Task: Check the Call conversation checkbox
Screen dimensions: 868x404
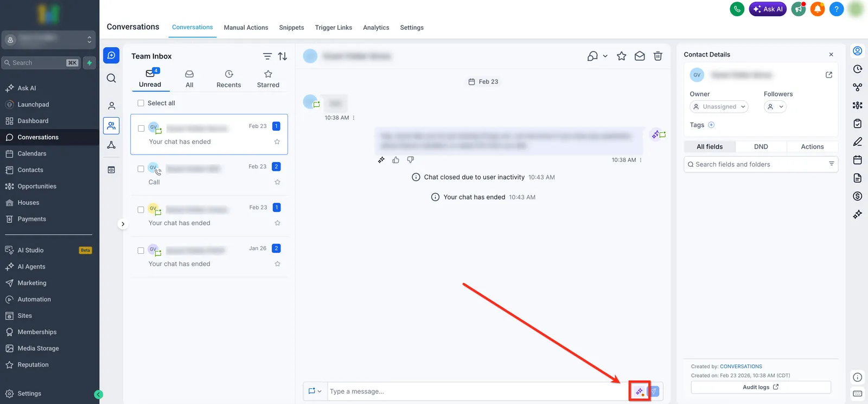Action: (x=141, y=169)
